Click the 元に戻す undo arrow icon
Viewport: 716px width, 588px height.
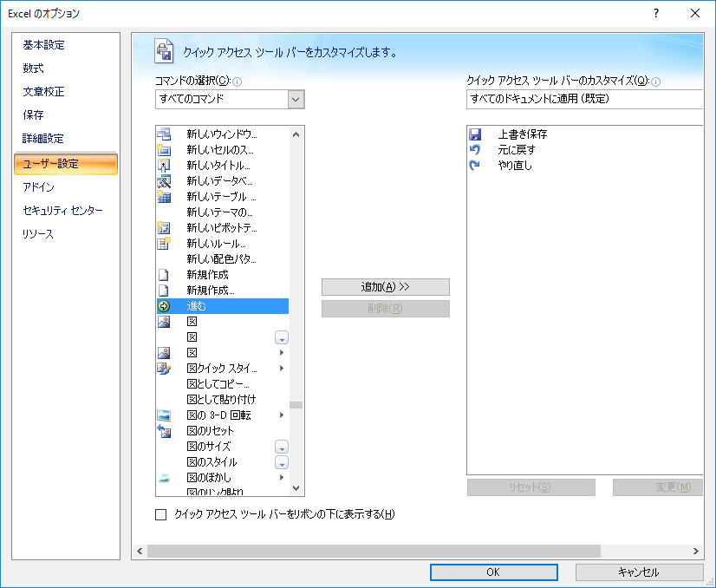pos(475,150)
